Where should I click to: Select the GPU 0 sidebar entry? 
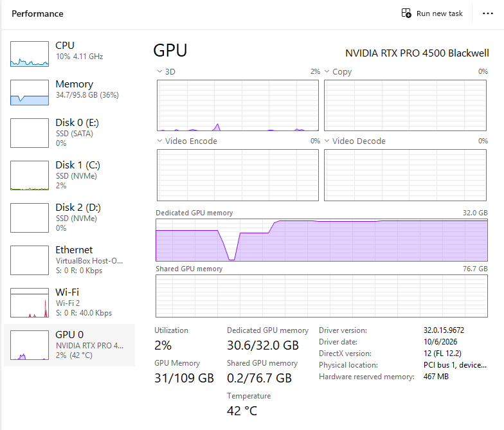(x=69, y=345)
